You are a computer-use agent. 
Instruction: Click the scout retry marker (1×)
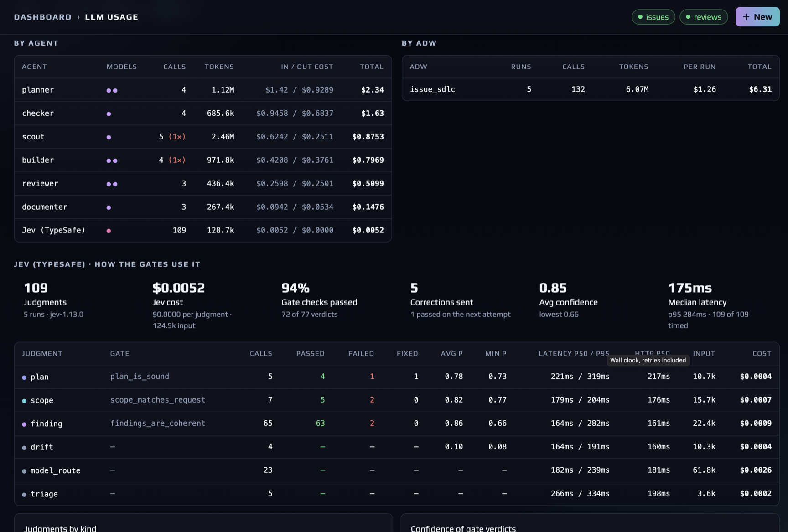177,137
